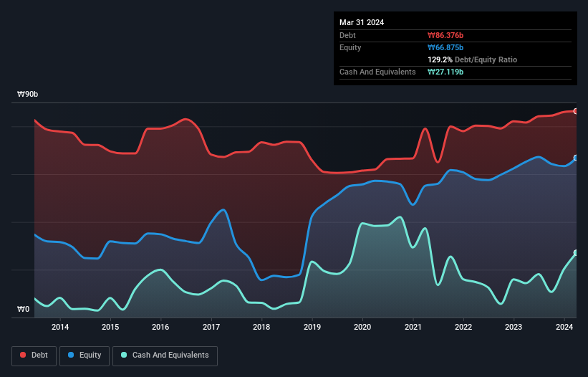This screenshot has width=588, height=377.
Task: Click the Debt row label in tooltip
Action: click(347, 35)
